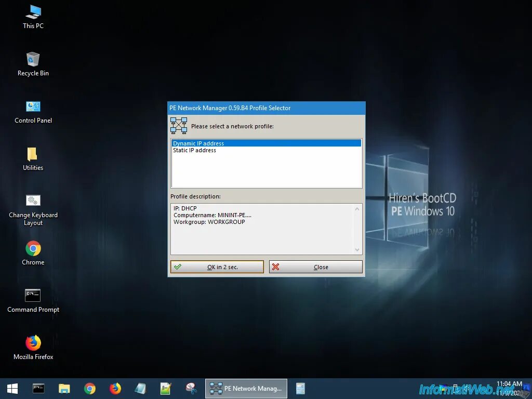
Task: Click the network diagram icon in dialog
Action: pyautogui.click(x=179, y=126)
